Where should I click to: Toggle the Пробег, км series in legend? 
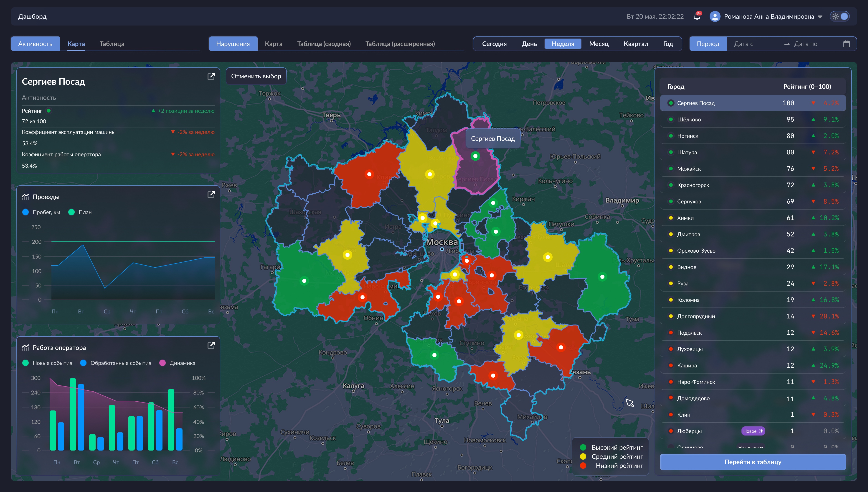[41, 212]
